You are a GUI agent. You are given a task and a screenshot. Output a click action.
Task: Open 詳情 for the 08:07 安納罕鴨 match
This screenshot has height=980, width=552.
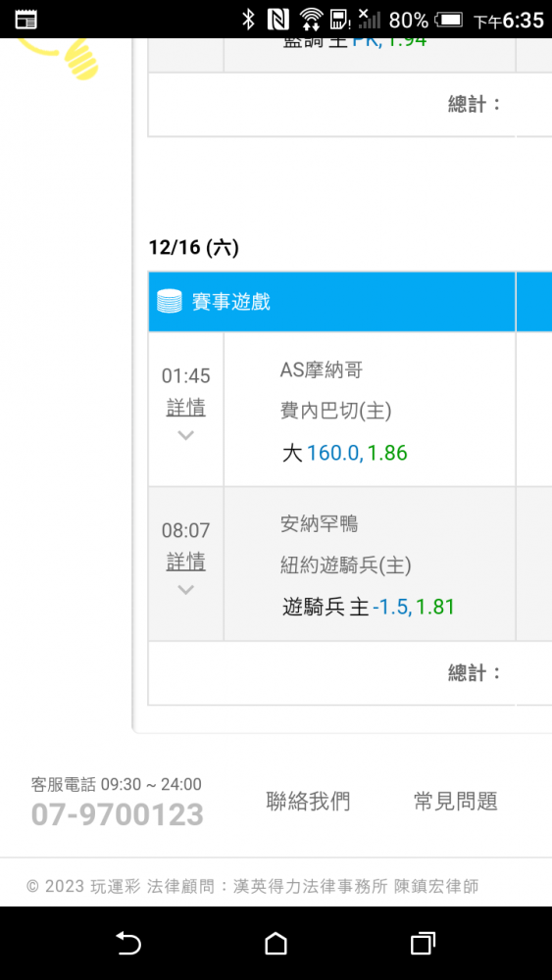point(185,562)
